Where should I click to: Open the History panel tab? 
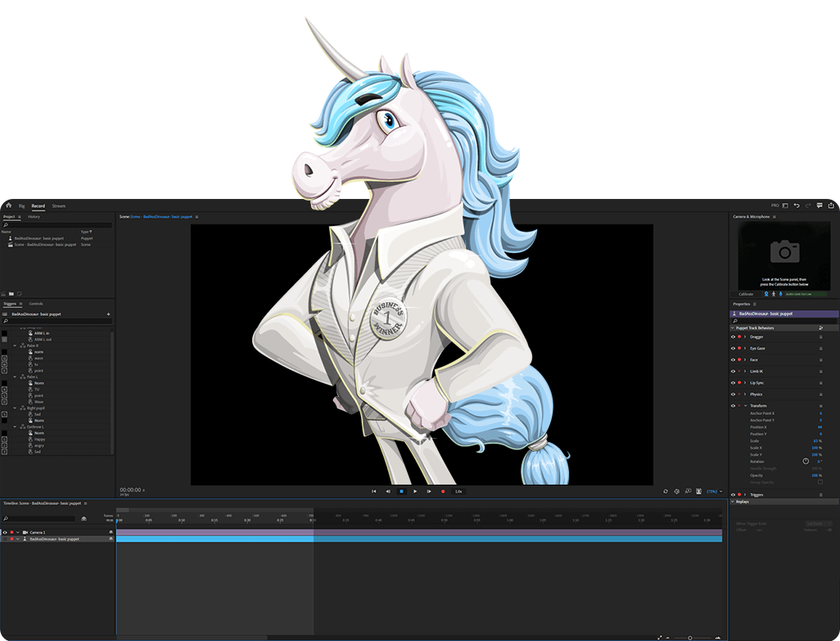[x=34, y=217]
